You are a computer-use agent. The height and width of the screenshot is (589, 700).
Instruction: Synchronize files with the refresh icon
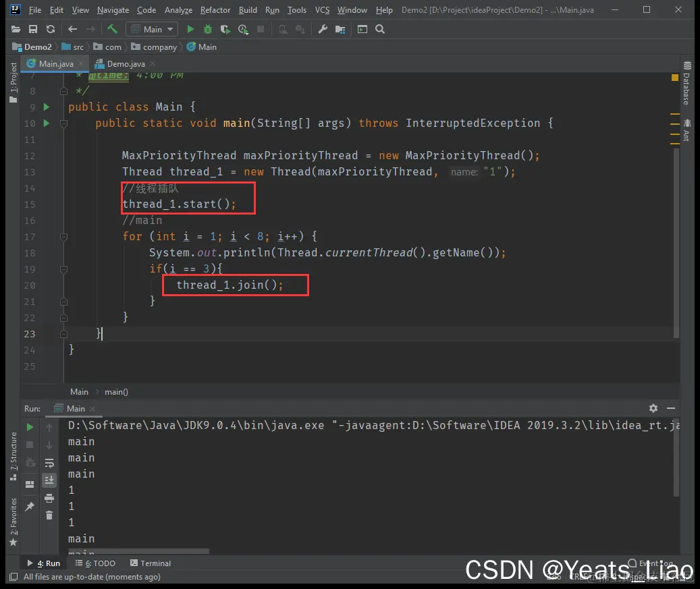click(x=51, y=30)
